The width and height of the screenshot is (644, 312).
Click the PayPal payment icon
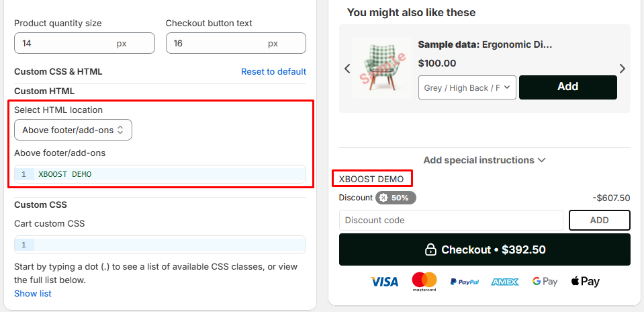pyautogui.click(x=464, y=282)
